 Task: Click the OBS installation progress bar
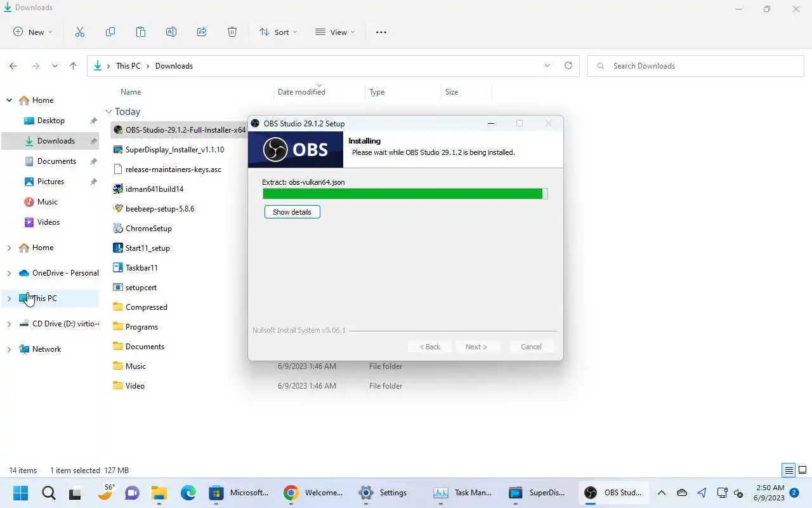click(x=405, y=194)
